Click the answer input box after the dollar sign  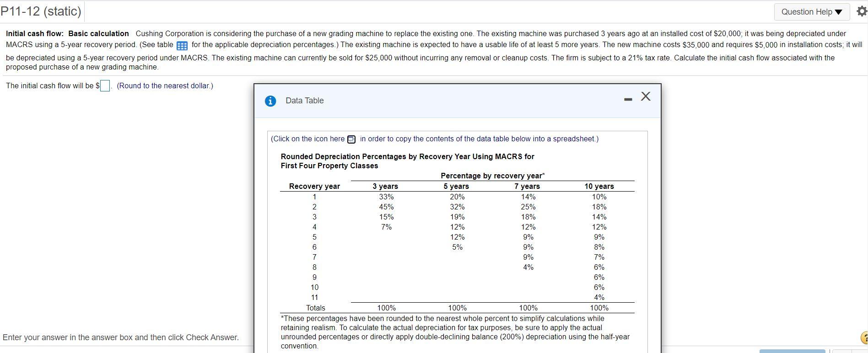(x=105, y=86)
